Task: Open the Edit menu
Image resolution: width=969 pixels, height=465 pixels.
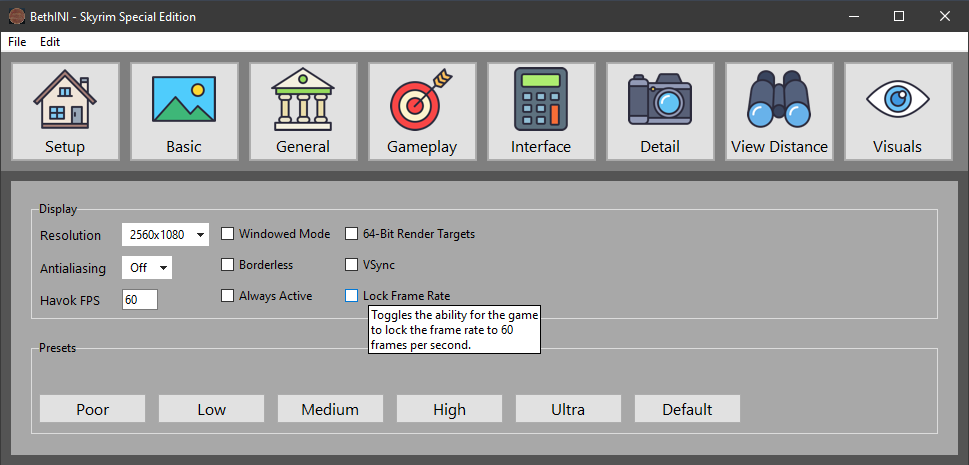Action: [x=50, y=42]
